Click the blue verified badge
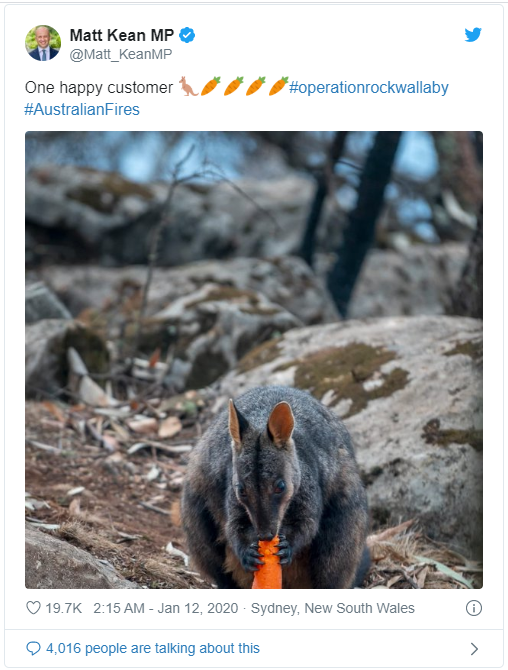Image resolution: width=508 pixels, height=670 pixels. point(187,35)
